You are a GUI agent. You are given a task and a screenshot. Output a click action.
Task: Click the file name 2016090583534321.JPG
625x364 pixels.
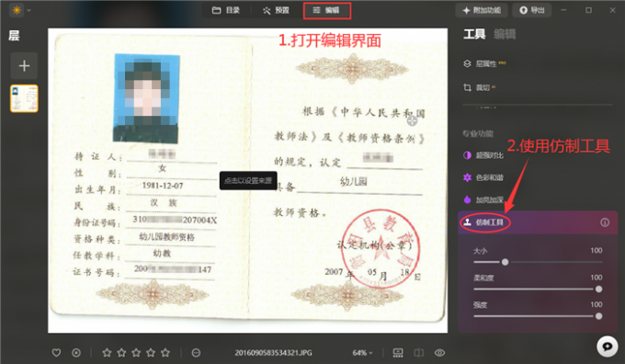tap(274, 353)
